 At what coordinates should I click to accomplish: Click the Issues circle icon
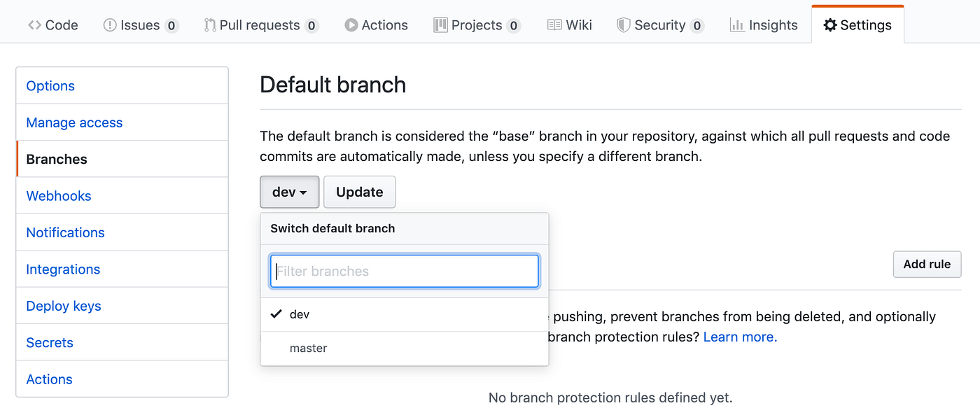(110, 25)
